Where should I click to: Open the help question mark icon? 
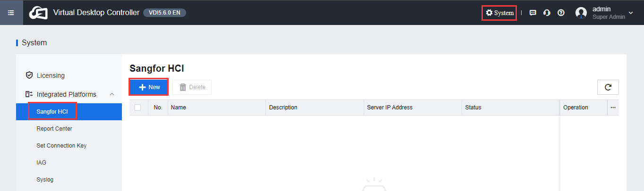561,13
